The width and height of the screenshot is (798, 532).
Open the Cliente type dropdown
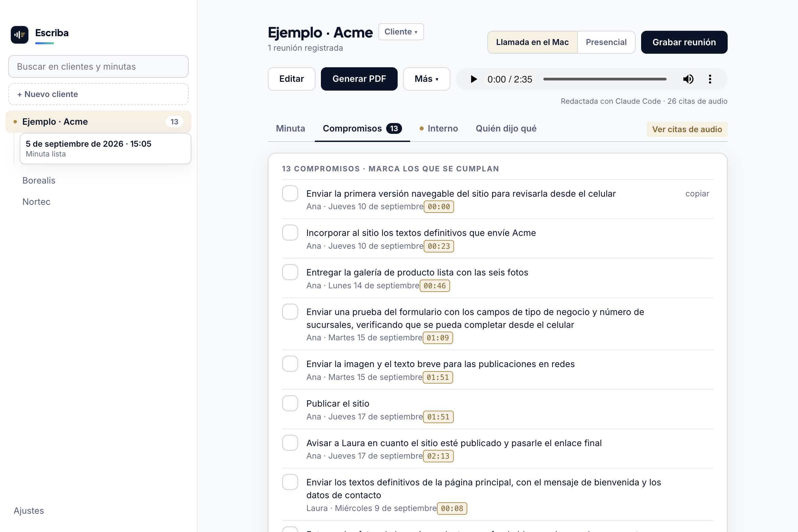click(x=401, y=31)
